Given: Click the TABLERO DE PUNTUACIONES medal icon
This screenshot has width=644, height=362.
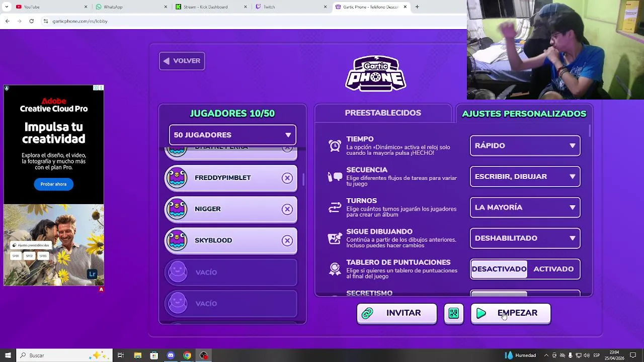Looking at the screenshot, I should tap(335, 269).
